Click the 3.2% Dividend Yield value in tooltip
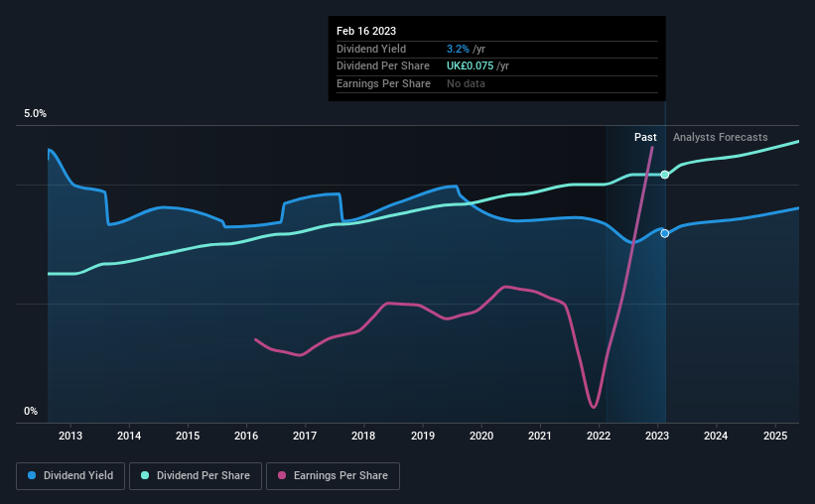 tap(458, 49)
